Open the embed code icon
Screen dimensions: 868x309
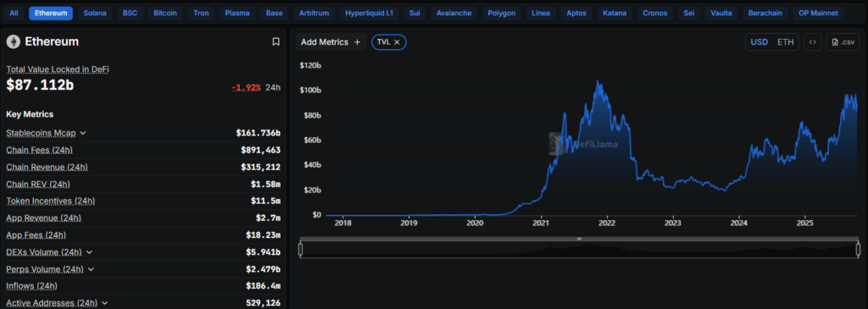pos(812,42)
